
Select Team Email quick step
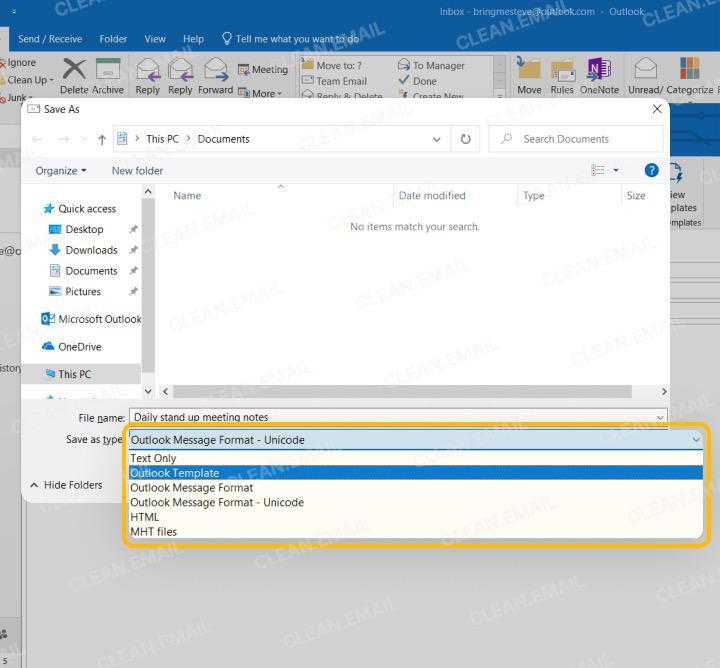click(x=334, y=81)
